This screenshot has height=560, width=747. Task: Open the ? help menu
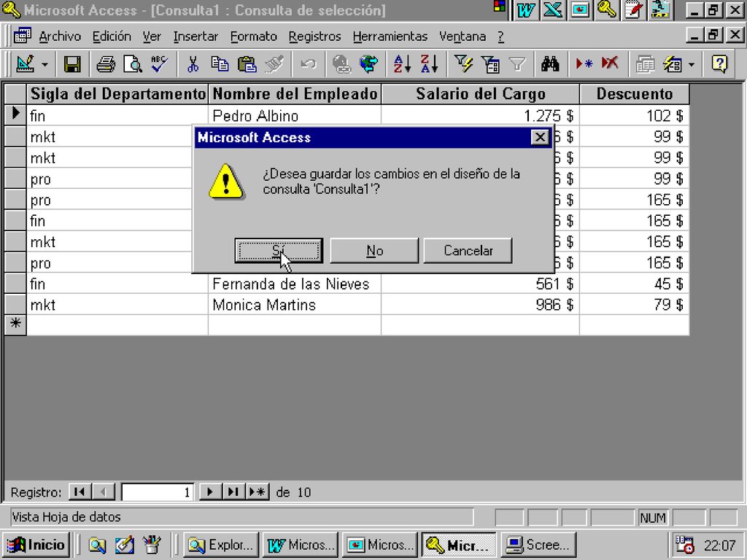500,36
